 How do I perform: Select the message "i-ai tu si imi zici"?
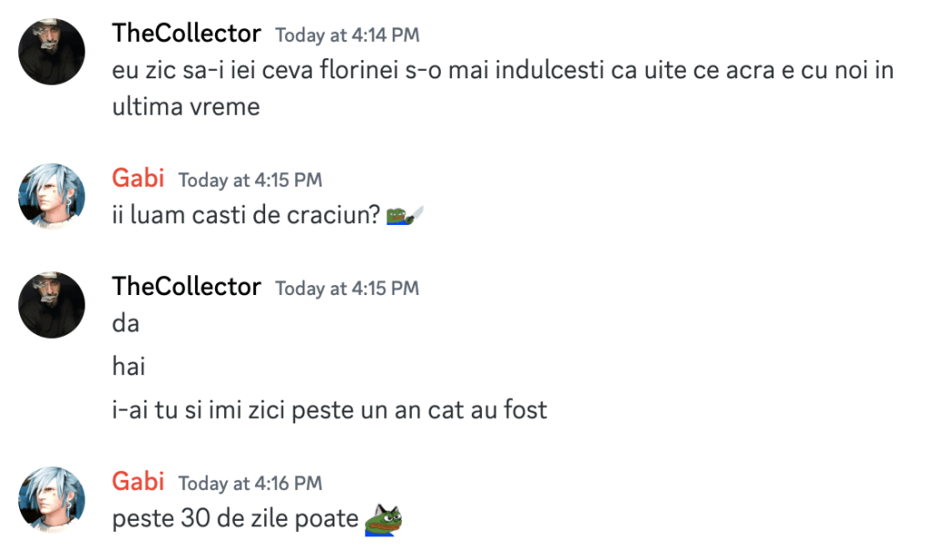point(329,410)
